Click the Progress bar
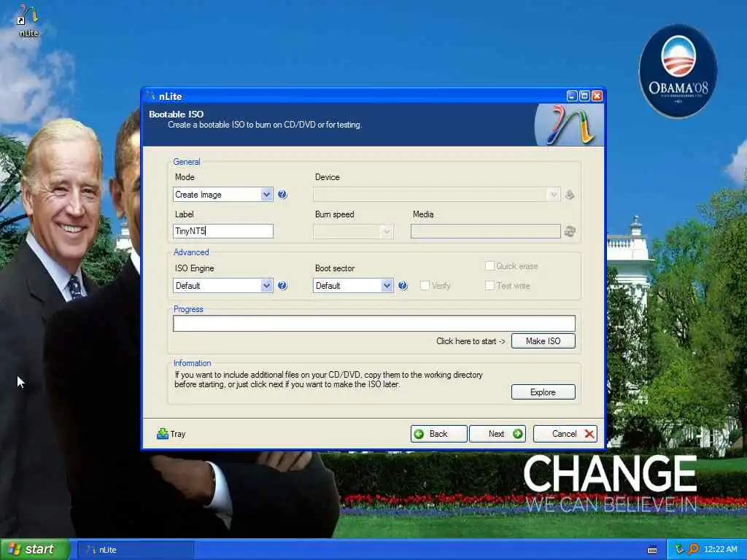Screen dimensions: 747x560 [374, 323]
